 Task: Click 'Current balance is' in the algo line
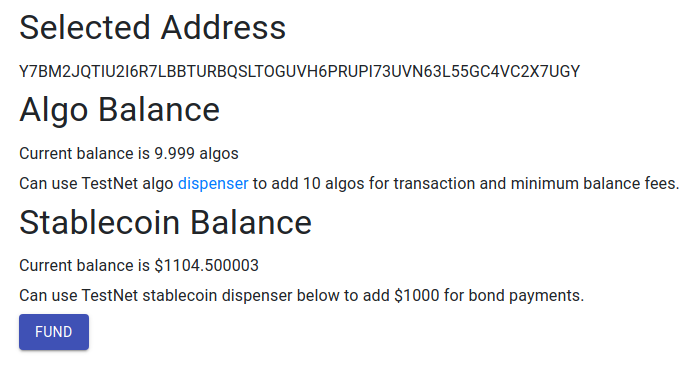(85, 154)
